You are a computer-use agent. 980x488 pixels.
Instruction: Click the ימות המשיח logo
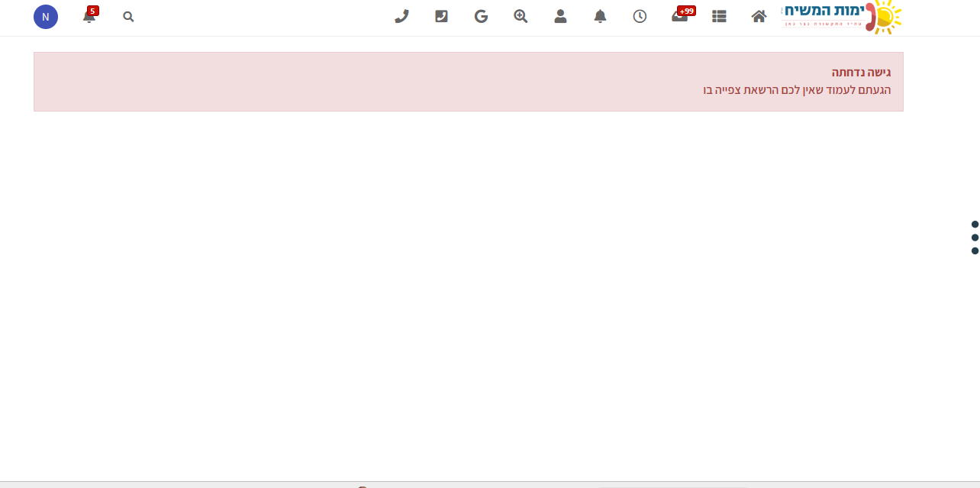coord(841,16)
